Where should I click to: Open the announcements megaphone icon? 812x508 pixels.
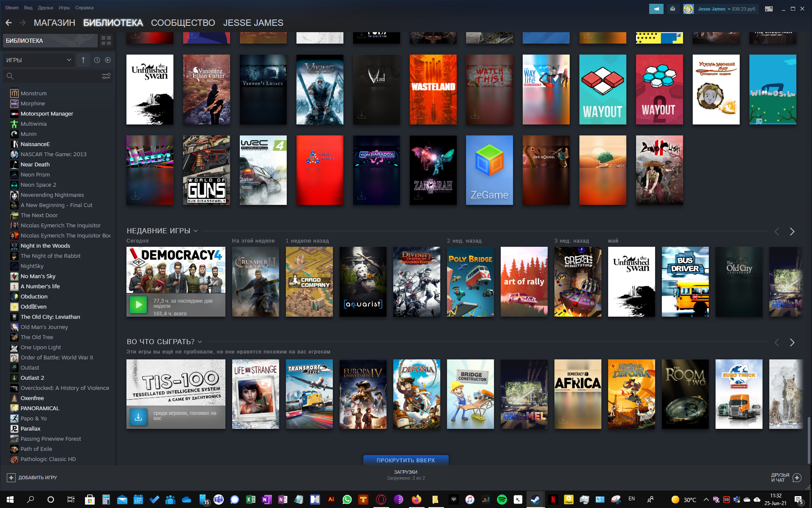(656, 9)
